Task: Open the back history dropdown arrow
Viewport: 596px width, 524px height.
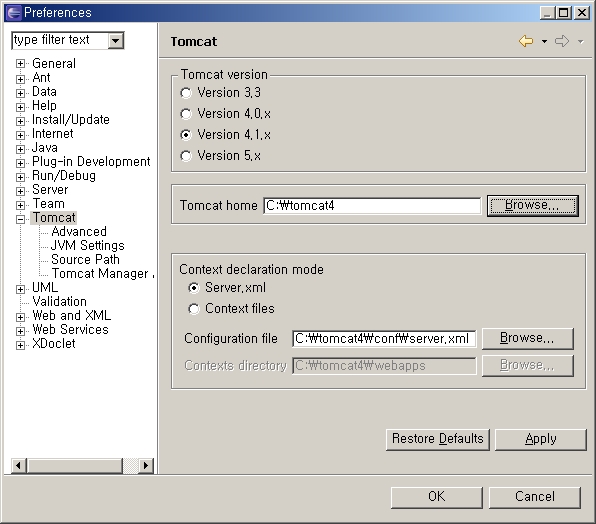Action: point(544,41)
